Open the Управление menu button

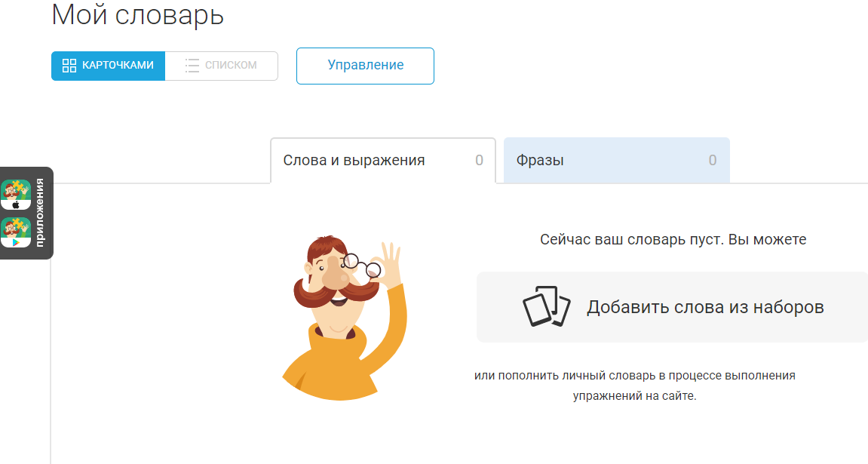[x=365, y=66]
